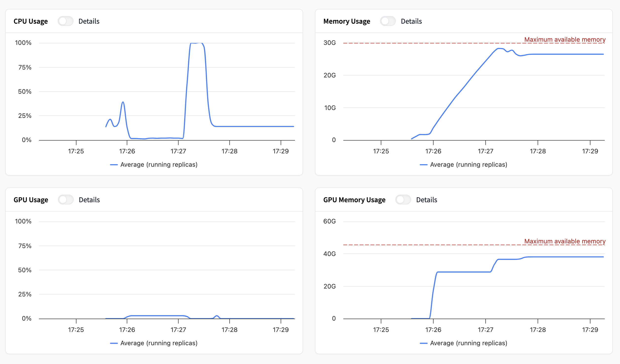Click the 17:29 tick on the GPU Memory axis
Image resolution: width=620 pixels, height=364 pixels.
pos(590,330)
